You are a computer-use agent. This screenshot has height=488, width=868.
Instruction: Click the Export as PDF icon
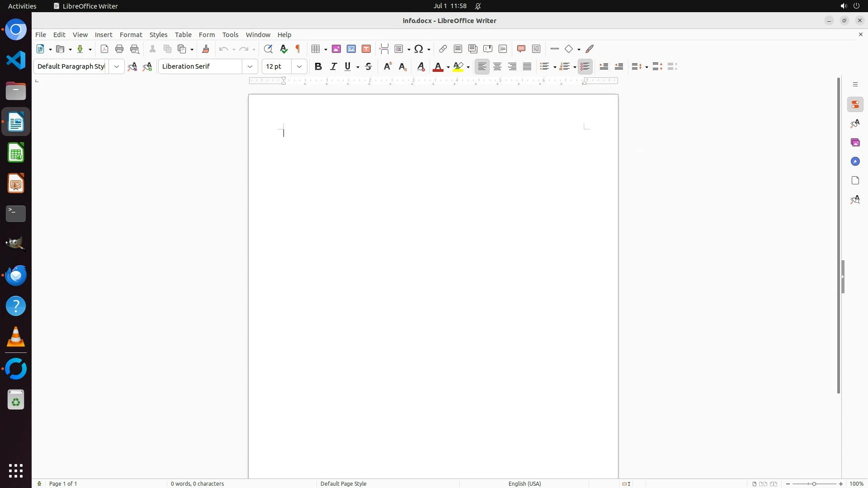click(104, 49)
